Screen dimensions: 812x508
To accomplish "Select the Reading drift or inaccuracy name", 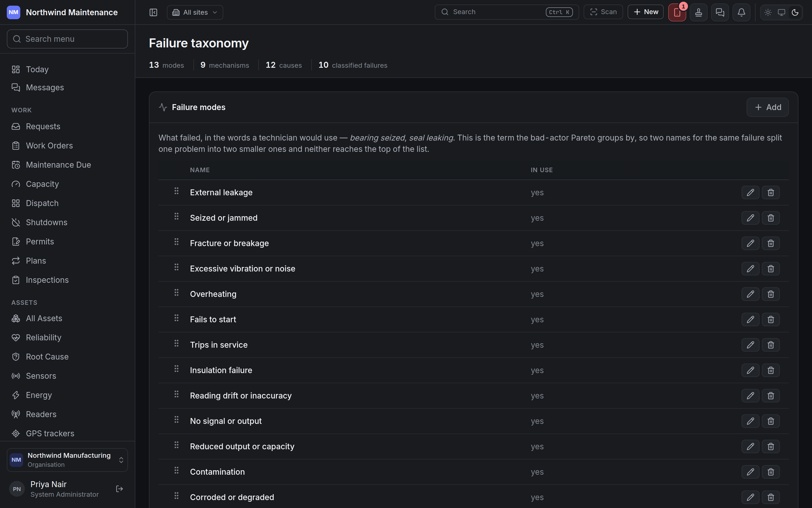I will pos(240,396).
